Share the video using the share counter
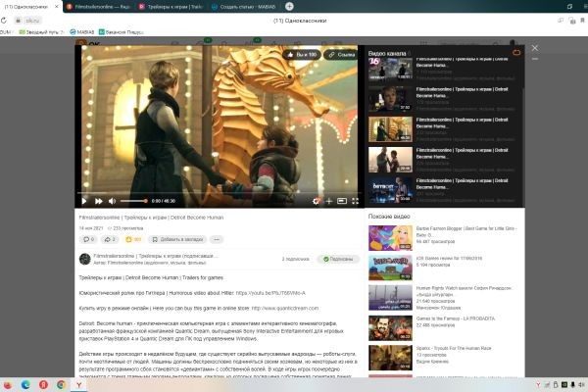 [110, 239]
